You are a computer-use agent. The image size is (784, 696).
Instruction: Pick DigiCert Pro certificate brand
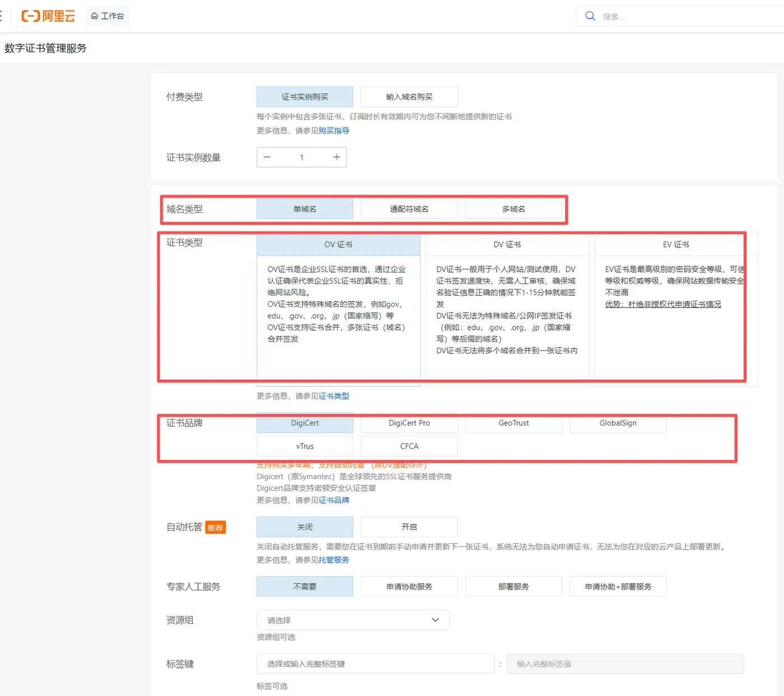click(409, 423)
